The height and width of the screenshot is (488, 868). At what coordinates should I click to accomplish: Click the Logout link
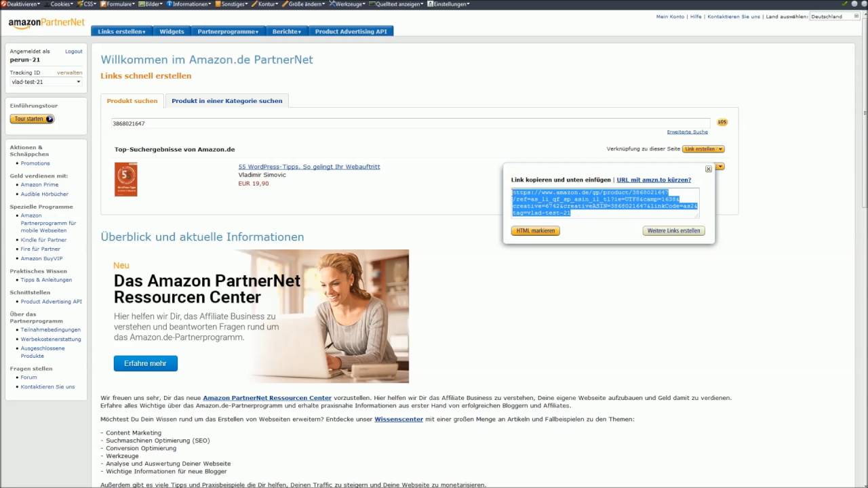pyautogui.click(x=74, y=52)
